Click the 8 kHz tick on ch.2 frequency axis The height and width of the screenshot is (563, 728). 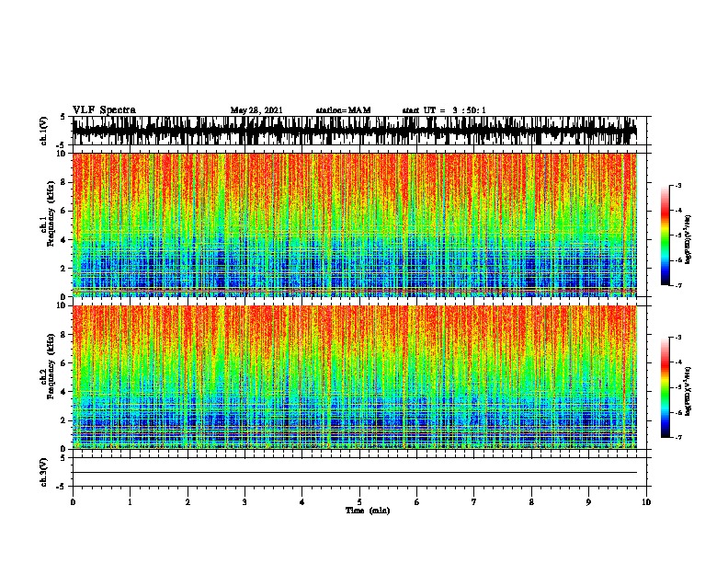point(64,335)
